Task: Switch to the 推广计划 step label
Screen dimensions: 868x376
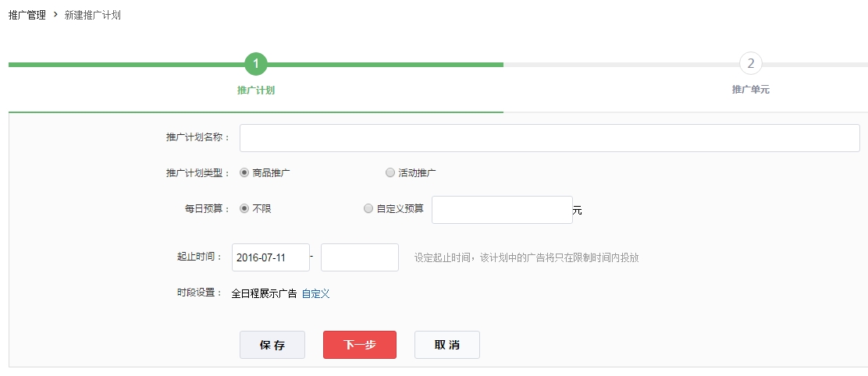Action: click(x=255, y=90)
